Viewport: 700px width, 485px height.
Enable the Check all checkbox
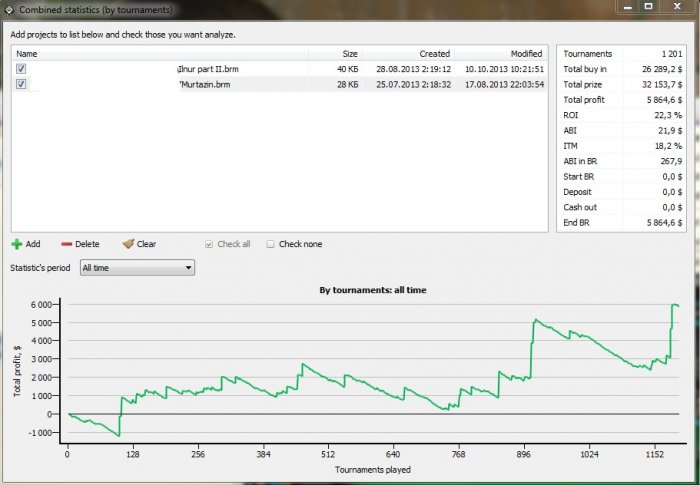[209, 244]
